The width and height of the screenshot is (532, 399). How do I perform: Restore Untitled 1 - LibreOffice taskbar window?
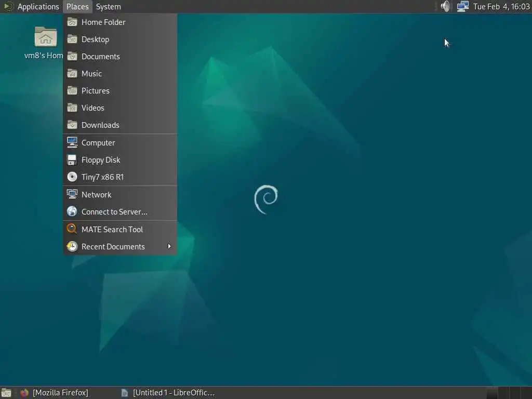click(169, 393)
